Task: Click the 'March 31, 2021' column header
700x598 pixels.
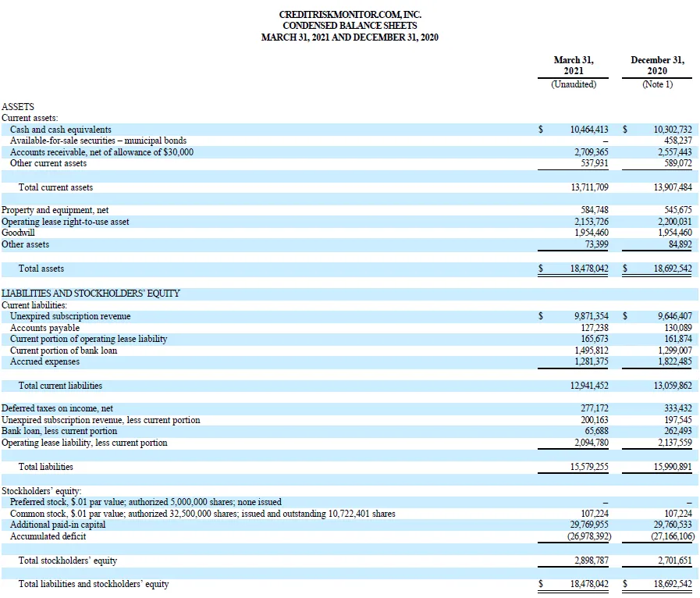Action: point(574,66)
